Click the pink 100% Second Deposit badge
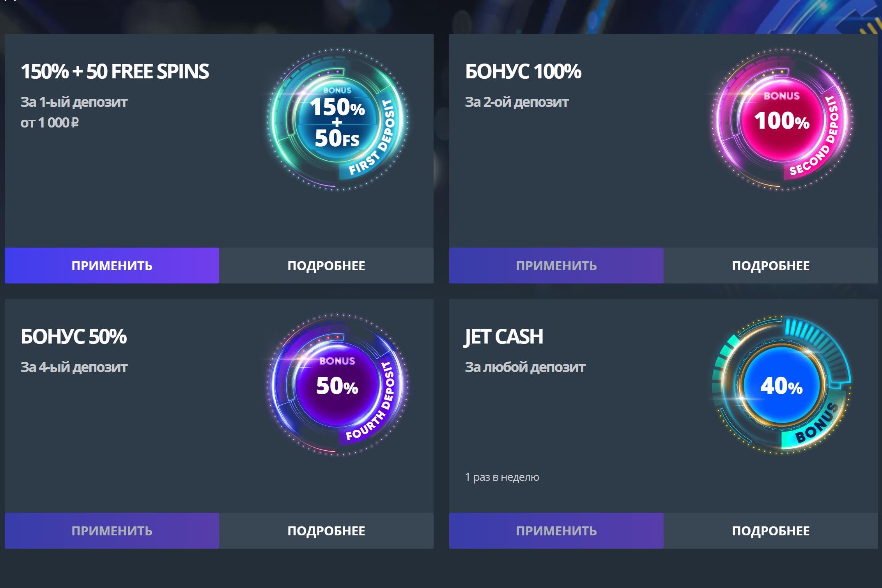The image size is (882, 588). pos(782,120)
